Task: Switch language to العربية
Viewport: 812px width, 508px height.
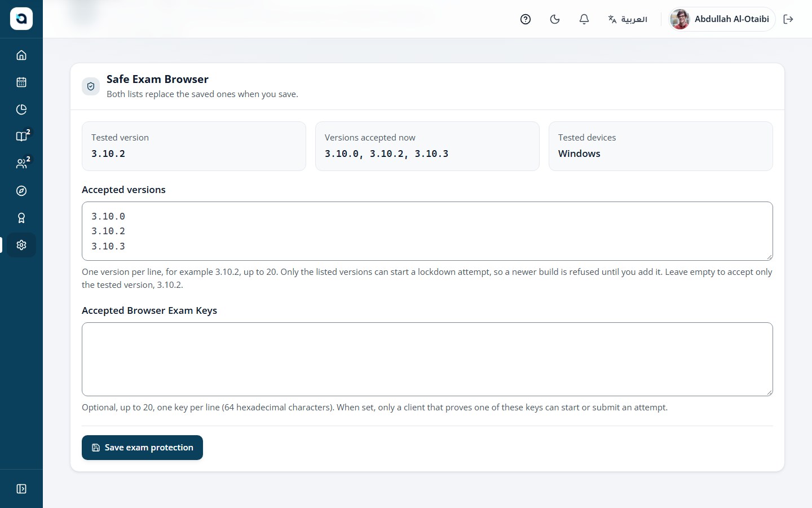Action: 628,19
